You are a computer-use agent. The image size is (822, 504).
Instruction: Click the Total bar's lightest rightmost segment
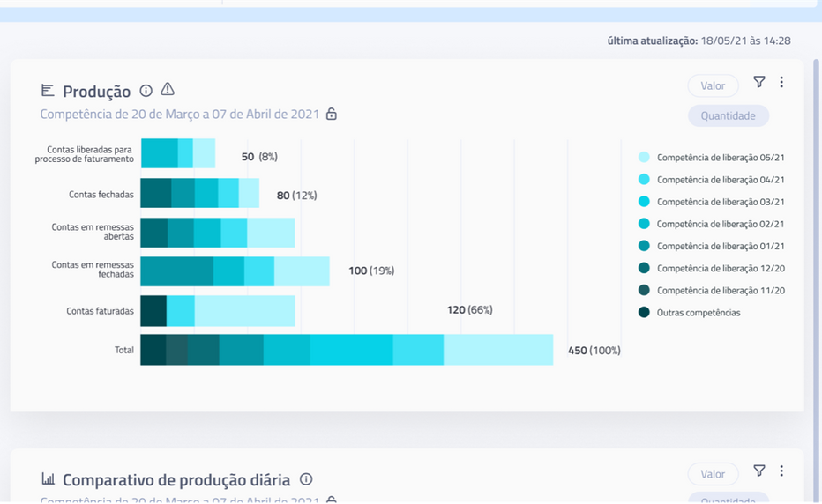point(497,350)
